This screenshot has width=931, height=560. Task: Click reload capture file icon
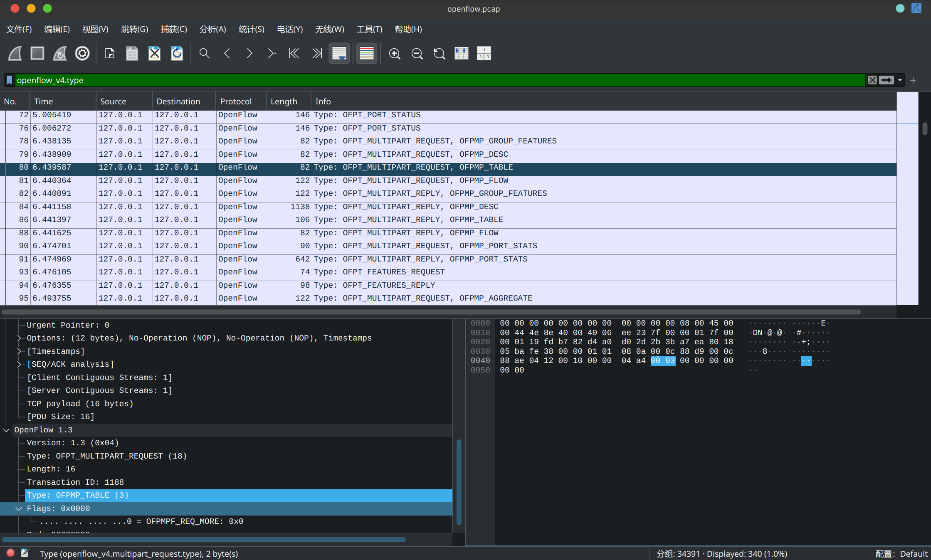pos(177,53)
